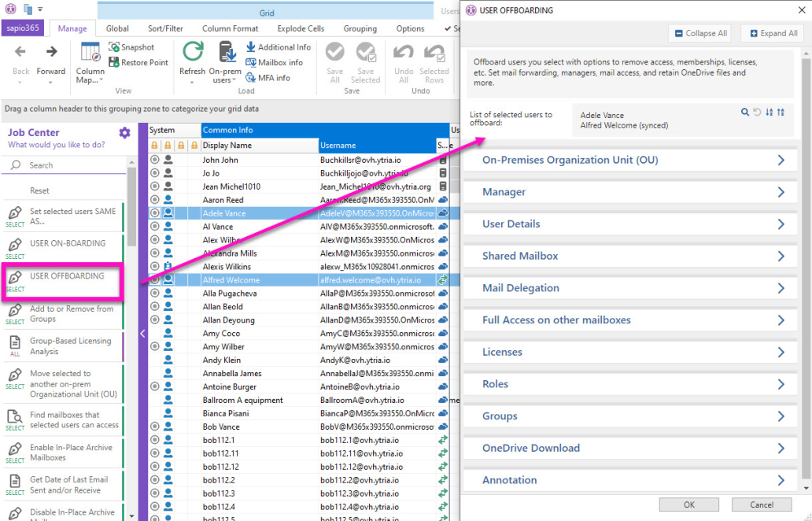Click Reset in Job Center

(x=39, y=190)
